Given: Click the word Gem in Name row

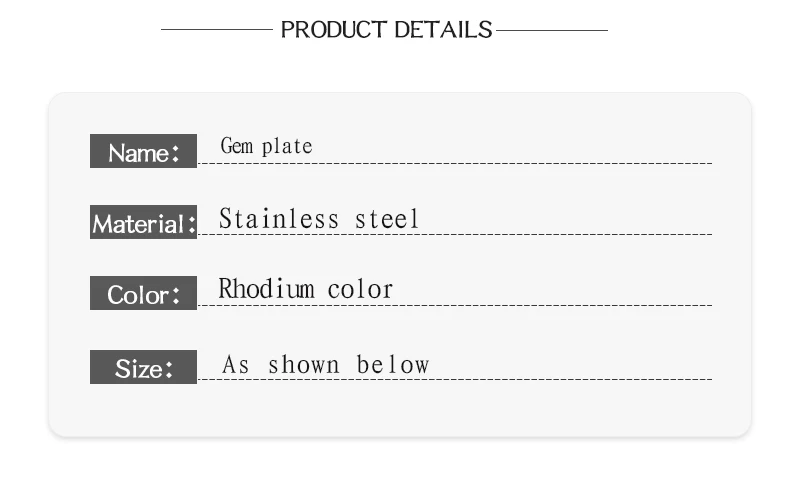Looking at the screenshot, I should coord(237,147).
